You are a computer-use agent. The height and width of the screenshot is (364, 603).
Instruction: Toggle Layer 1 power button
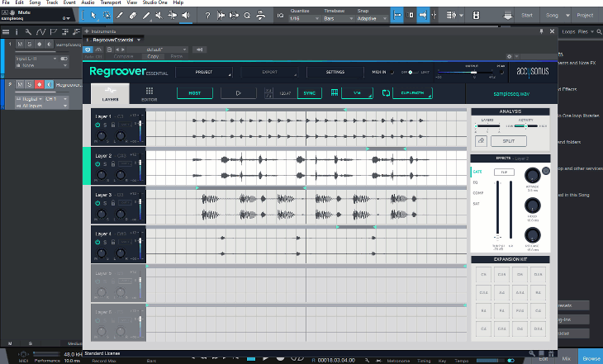click(97, 125)
